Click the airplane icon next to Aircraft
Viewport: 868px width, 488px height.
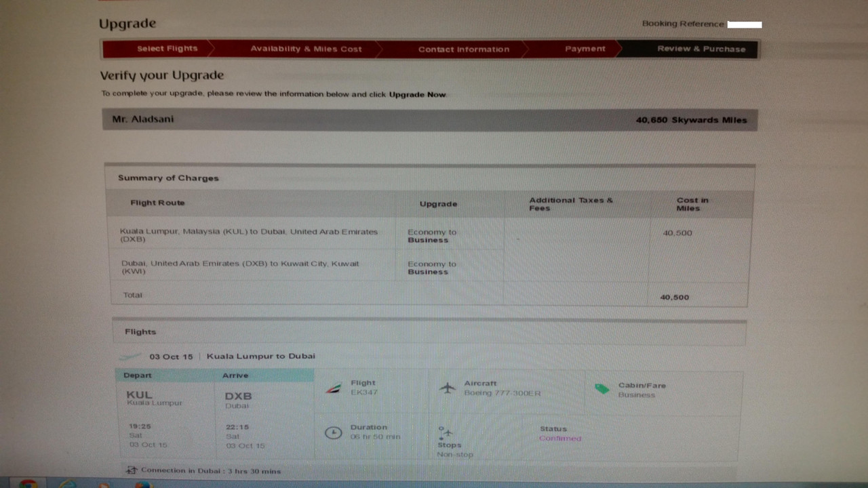[447, 388]
